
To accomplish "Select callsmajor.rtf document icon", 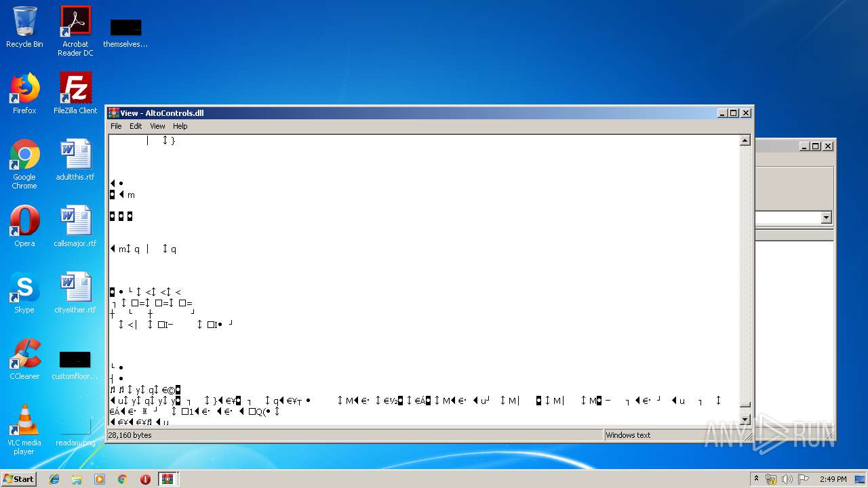I will coord(75,226).
